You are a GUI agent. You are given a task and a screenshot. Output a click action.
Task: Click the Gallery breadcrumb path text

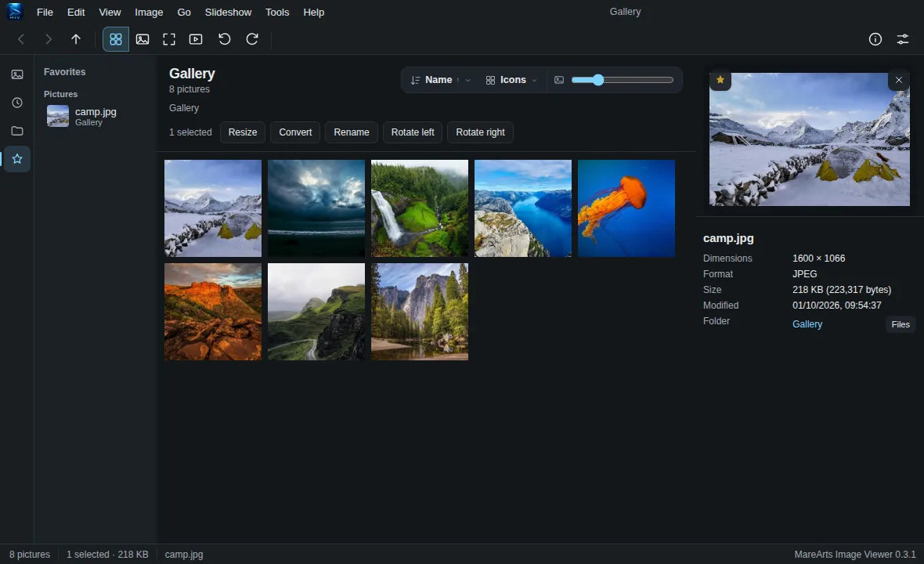[184, 108]
